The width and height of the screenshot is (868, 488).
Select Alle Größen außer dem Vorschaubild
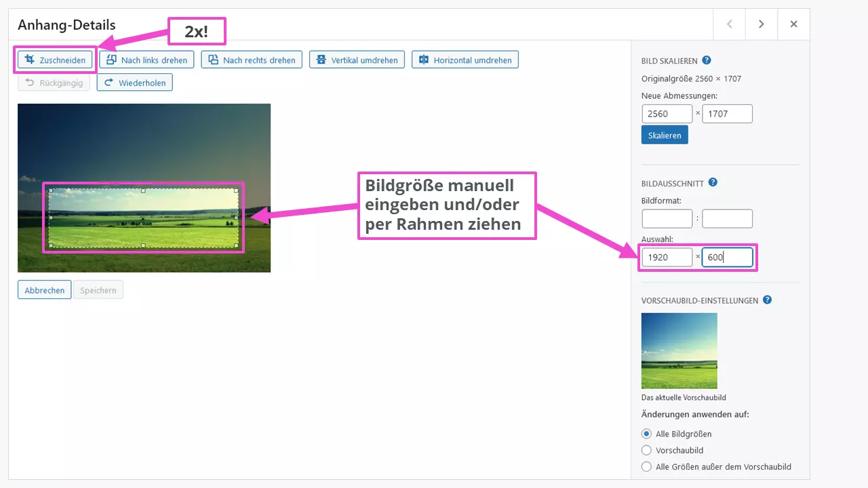646,466
